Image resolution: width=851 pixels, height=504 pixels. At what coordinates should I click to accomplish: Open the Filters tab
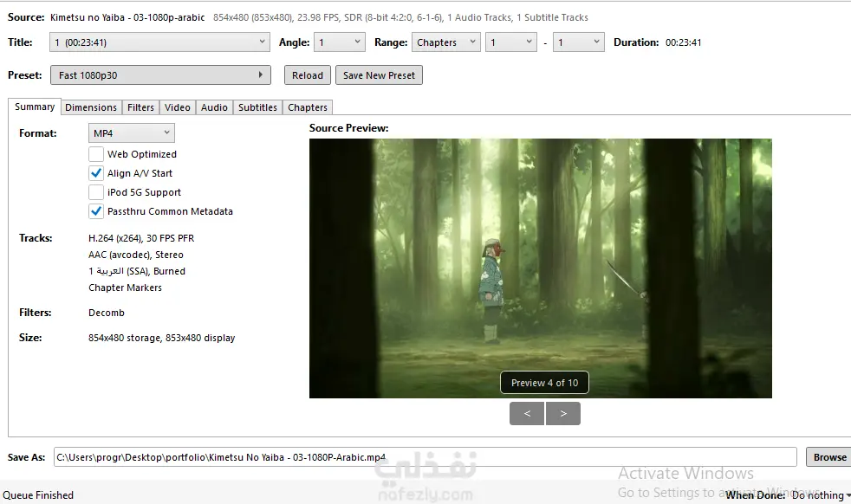pos(140,107)
